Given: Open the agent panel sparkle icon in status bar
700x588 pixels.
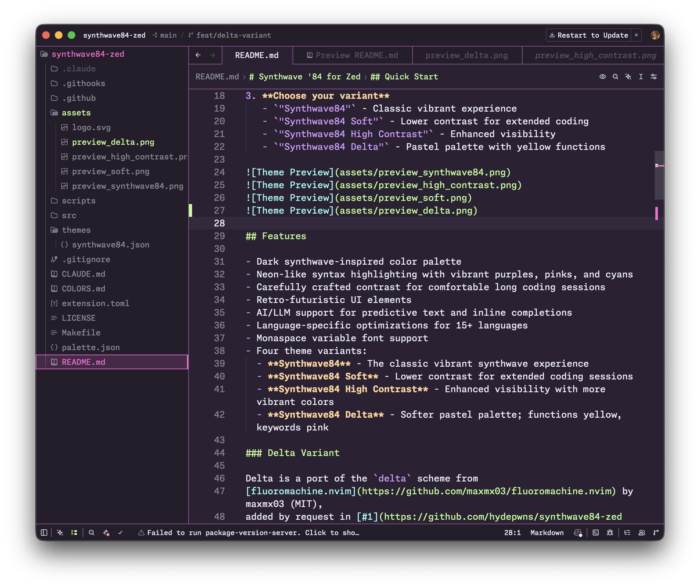Looking at the screenshot, I should point(60,533).
